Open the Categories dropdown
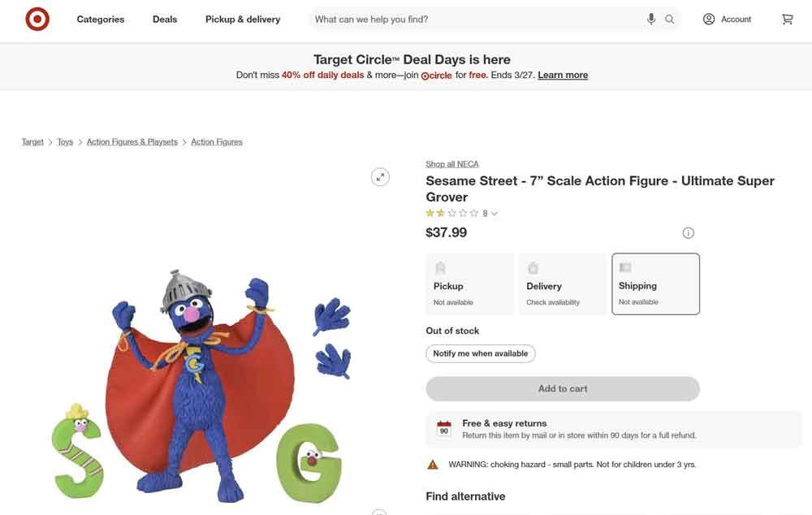The height and width of the screenshot is (515, 812). point(100,19)
